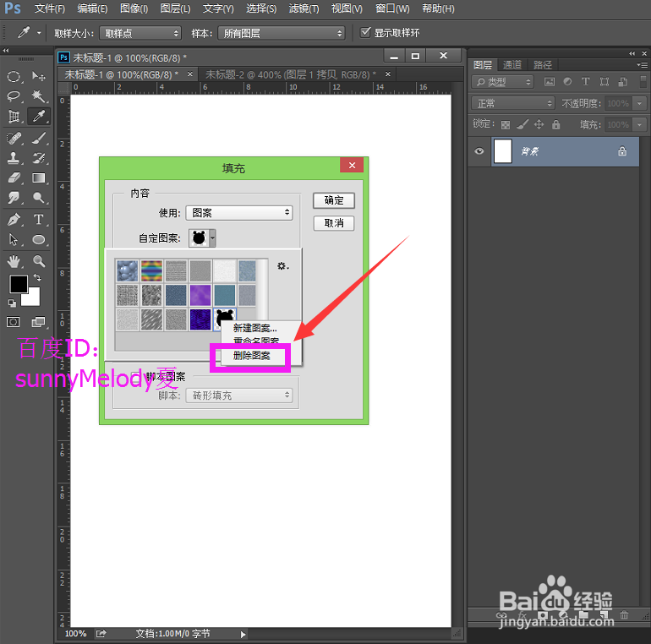651x644 pixels.
Task: Open the Use Pattern dropdown in Fill dialog
Action: tap(239, 213)
